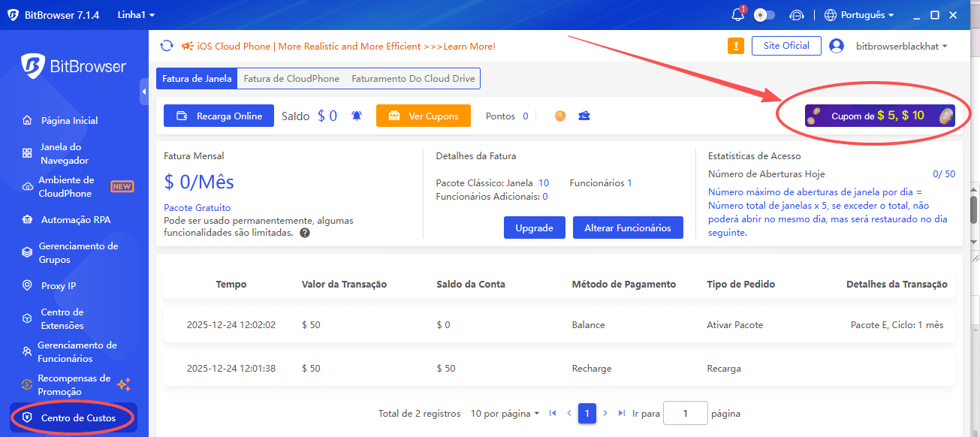980x437 pixels.
Task: Switch to Faturamento Do Cloud Drive tab
Action: click(412, 78)
